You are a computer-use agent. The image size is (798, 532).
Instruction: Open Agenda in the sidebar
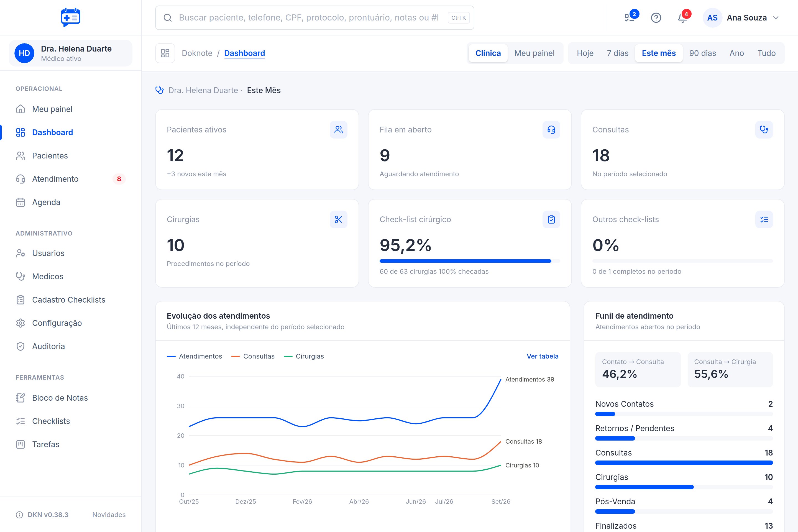pyautogui.click(x=71, y=202)
